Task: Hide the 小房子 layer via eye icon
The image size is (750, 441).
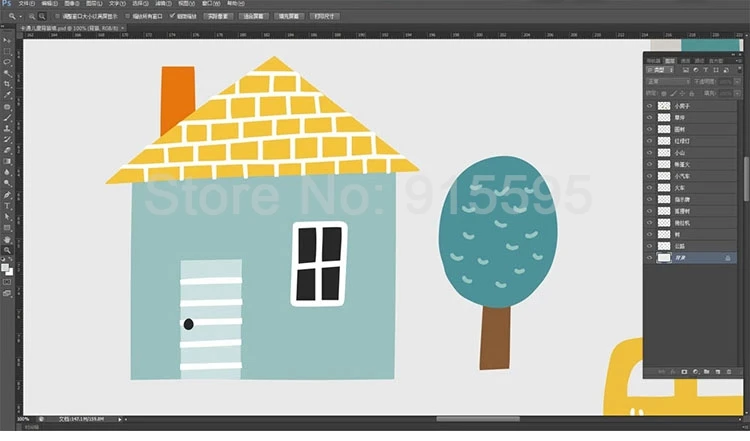Action: pos(650,105)
